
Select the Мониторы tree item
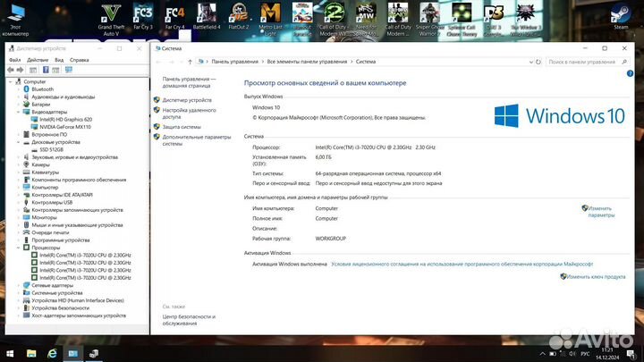[x=44, y=217]
